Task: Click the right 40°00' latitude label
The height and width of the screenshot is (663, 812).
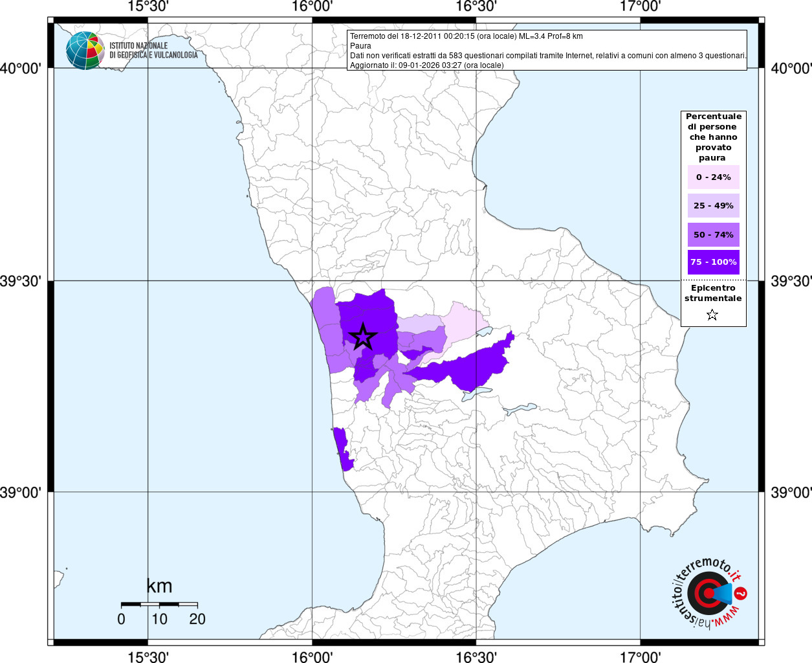Action: coord(791,68)
